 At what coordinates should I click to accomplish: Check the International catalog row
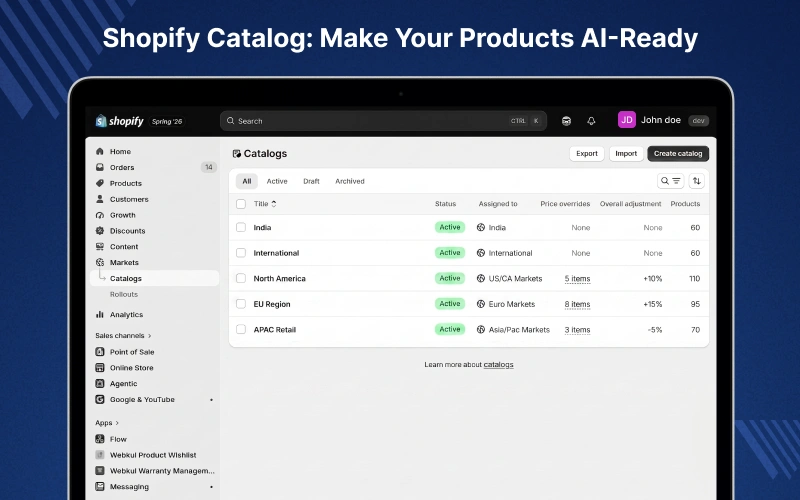(x=241, y=253)
